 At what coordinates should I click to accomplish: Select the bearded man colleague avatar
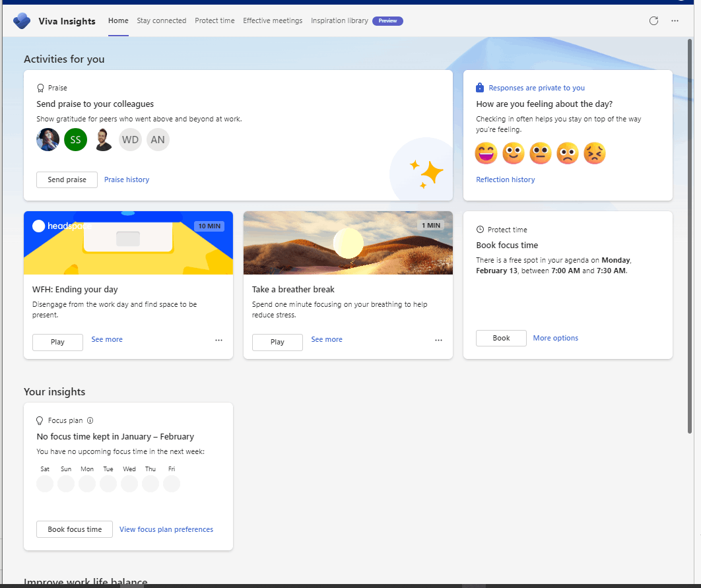pos(103,139)
